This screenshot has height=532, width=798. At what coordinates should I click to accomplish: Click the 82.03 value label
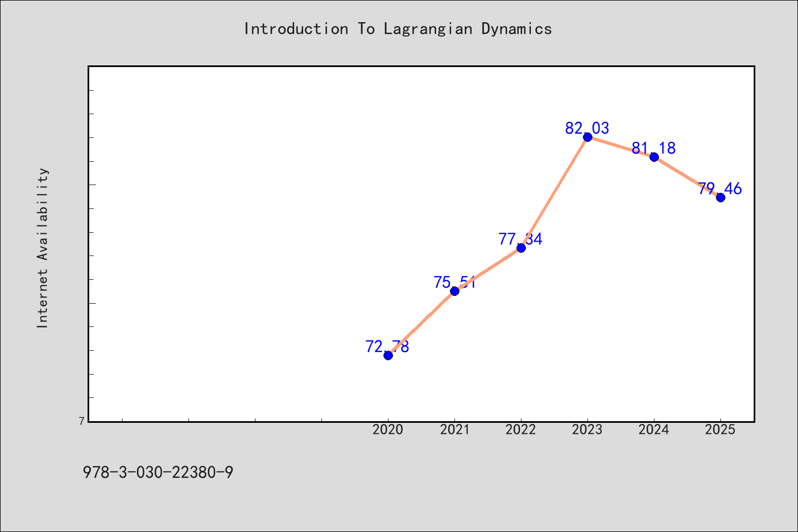[587, 128]
